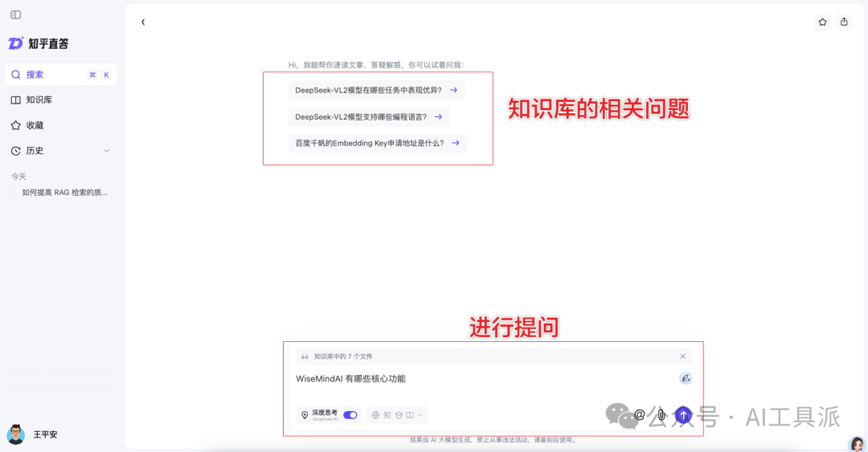Click the 知乎直答 logo

click(39, 43)
